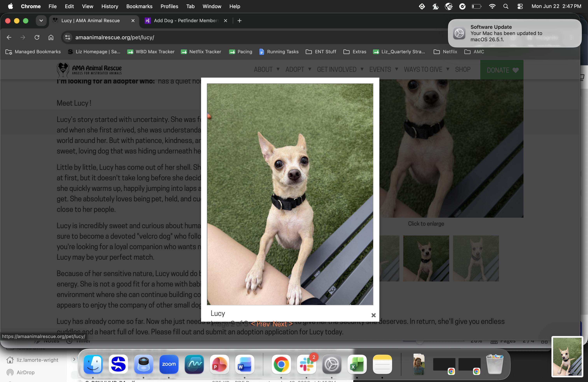This screenshot has height=382, width=588.
Task: Open the Tab menu
Action: tap(190, 6)
